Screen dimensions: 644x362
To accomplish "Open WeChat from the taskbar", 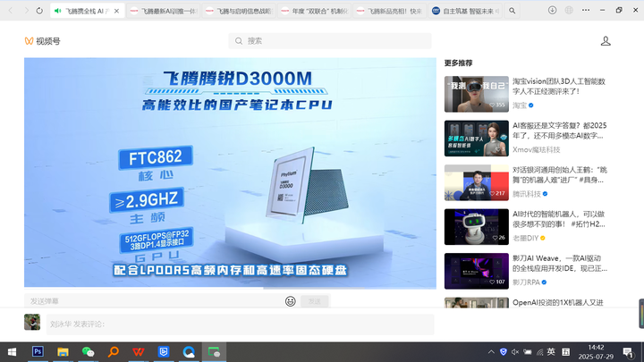I will pos(88,352).
